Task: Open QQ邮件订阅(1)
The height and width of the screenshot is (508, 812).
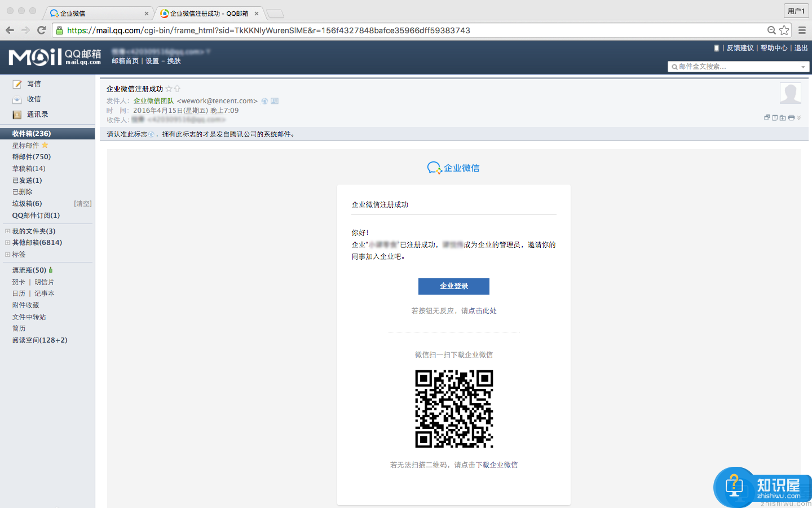Action: (36, 216)
